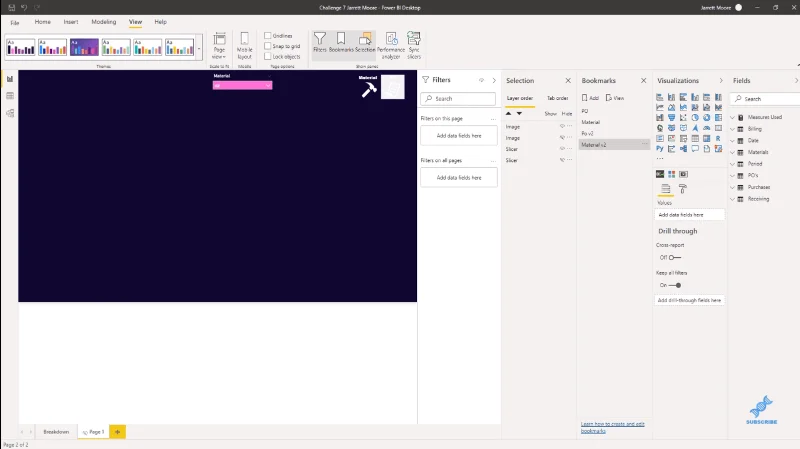Click View in Bookmarks pane
The width and height of the screenshot is (800, 449).
coord(615,97)
